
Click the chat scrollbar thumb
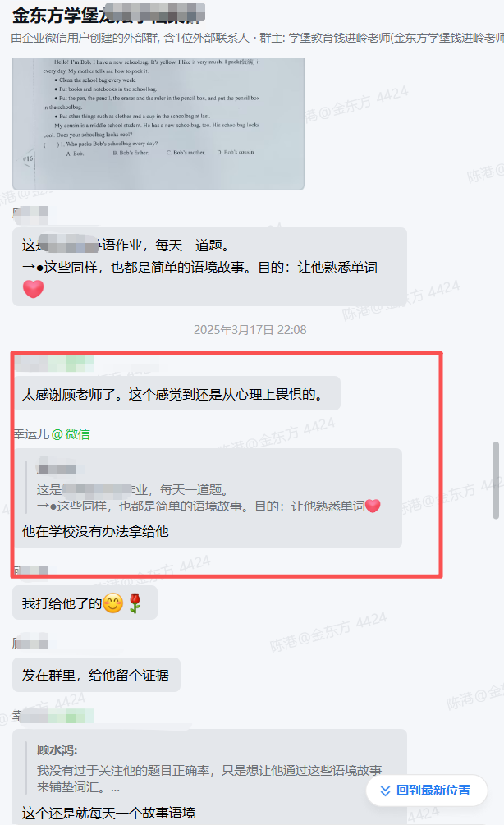[496, 480]
